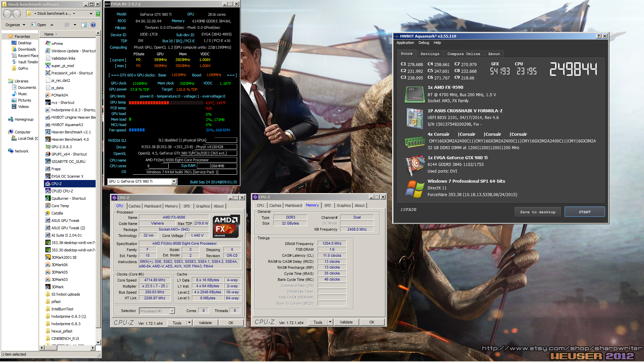The width and height of the screenshot is (644, 362).
Task: Select the Core Temp icon
Action: [x=48, y=206]
